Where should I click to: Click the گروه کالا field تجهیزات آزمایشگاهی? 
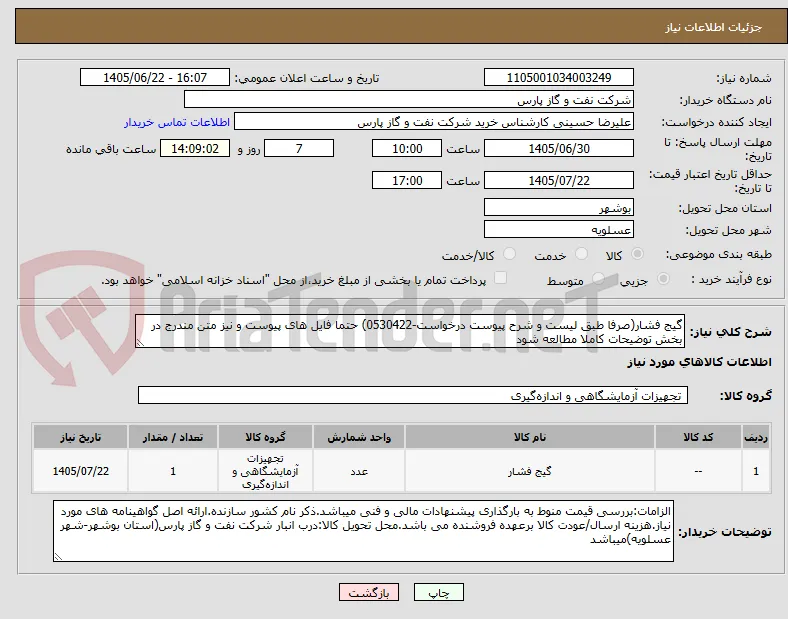pyautogui.click(x=413, y=395)
